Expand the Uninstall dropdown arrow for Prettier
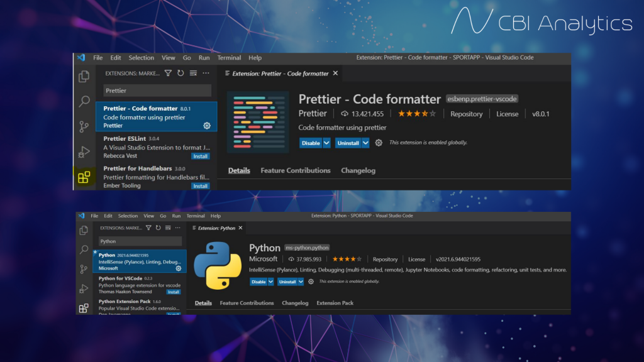 click(x=365, y=143)
